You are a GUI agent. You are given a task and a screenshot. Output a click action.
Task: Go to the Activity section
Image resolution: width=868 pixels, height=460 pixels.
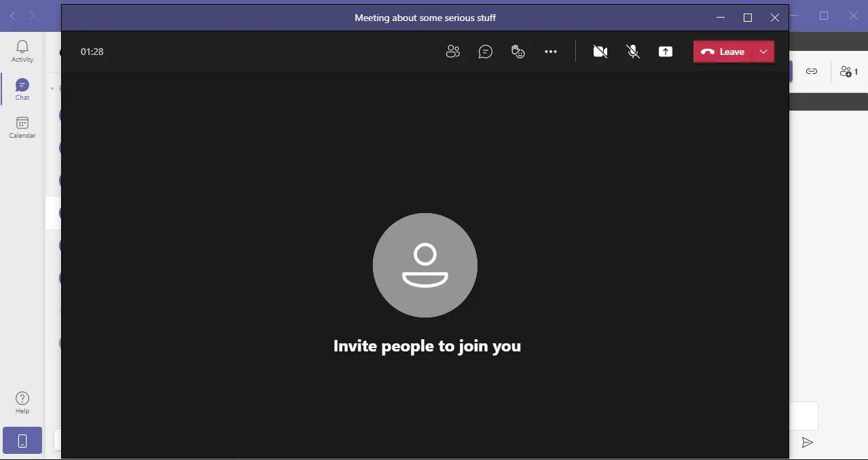pos(22,49)
